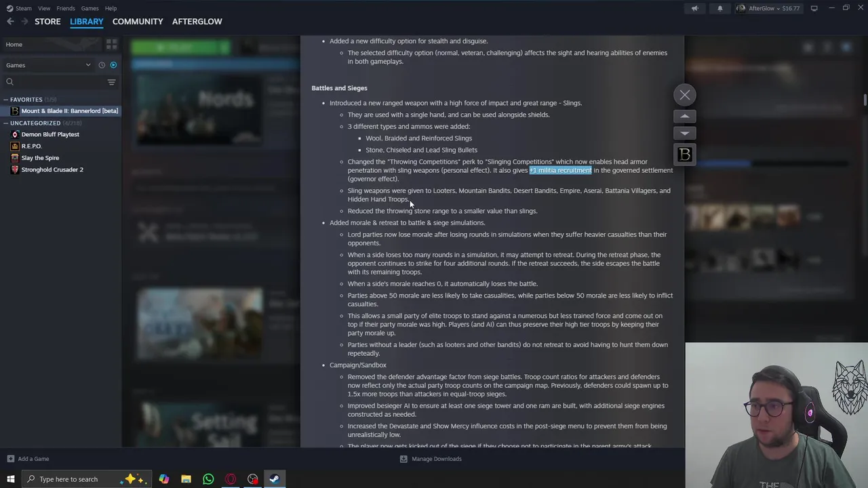Click 'Wool, Braided and Reinforced Slings' line
The height and width of the screenshot is (488, 868).
pyautogui.click(x=418, y=138)
